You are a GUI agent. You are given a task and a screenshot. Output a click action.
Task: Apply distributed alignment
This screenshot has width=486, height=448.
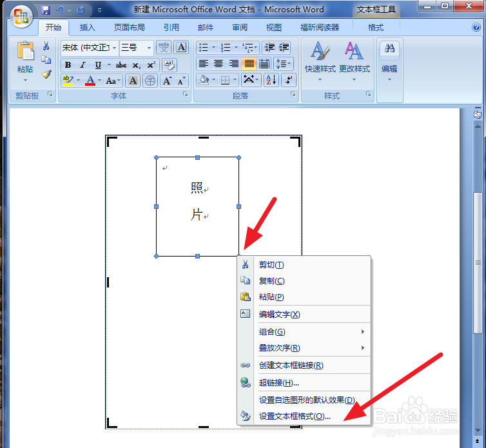pos(264,64)
